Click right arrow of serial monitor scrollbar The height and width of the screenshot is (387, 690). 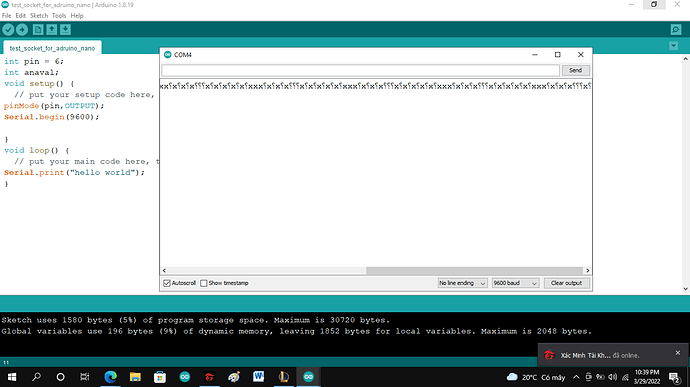pos(587,270)
